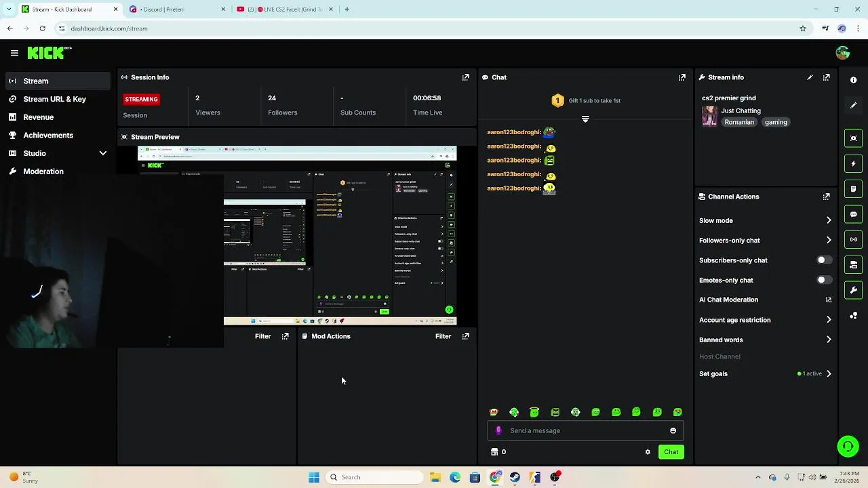
Task: Click the gold number 1 rank badge
Action: click(x=557, y=100)
